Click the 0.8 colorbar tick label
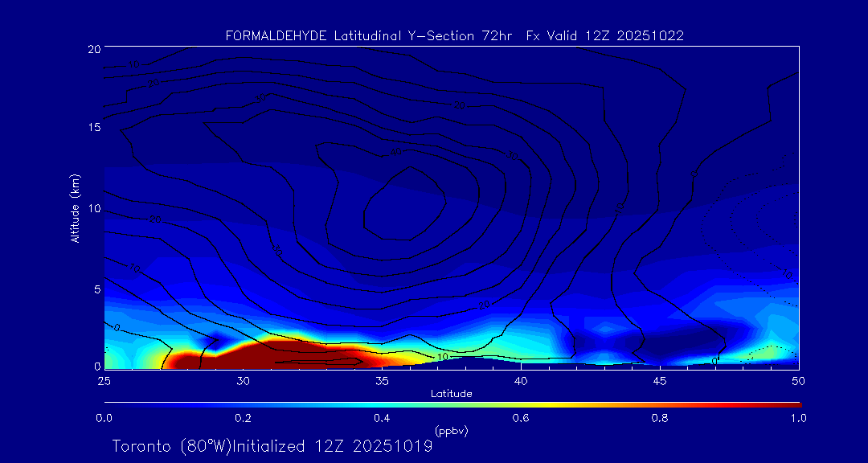This screenshot has width=868, height=463. (x=660, y=418)
